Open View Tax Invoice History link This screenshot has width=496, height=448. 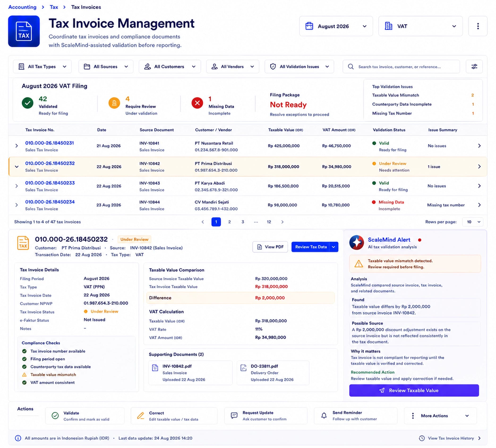[450, 438]
